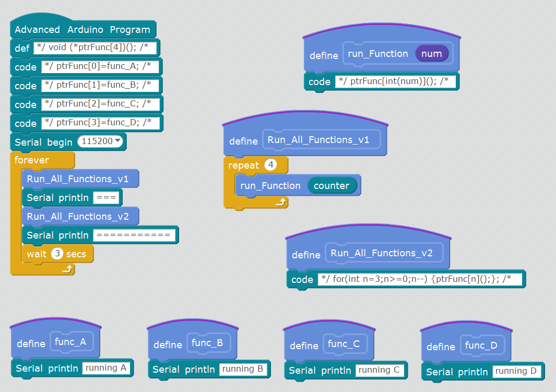Select the counter variable block

(332, 186)
